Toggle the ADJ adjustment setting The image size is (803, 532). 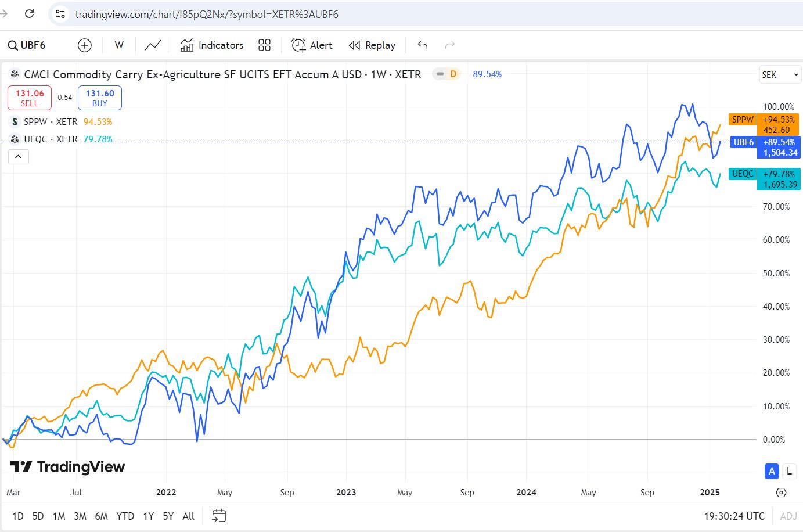point(788,516)
